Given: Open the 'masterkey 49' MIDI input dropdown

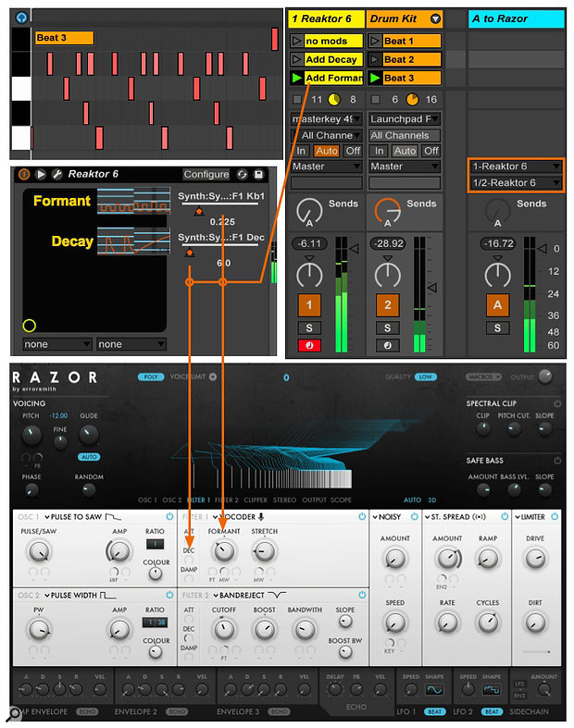Looking at the screenshot, I should pyautogui.click(x=326, y=119).
